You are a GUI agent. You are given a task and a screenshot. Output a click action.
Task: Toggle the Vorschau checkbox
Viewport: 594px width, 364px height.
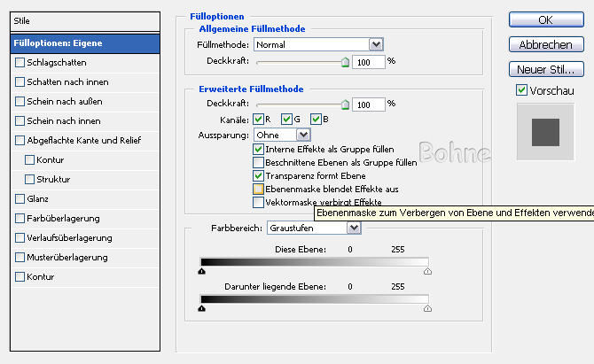click(x=521, y=90)
